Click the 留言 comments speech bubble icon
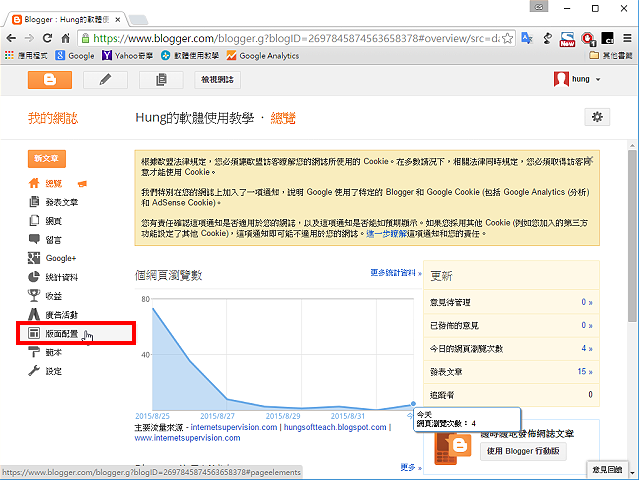 (34, 239)
